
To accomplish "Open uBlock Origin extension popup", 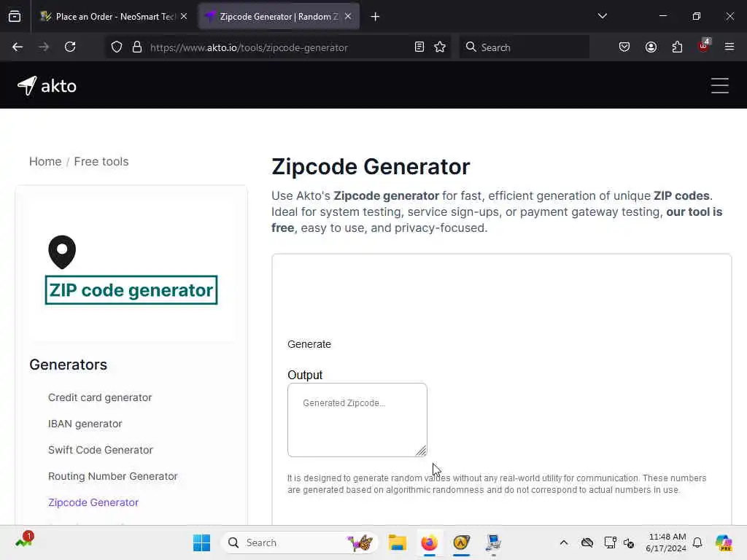I will pyautogui.click(x=703, y=46).
